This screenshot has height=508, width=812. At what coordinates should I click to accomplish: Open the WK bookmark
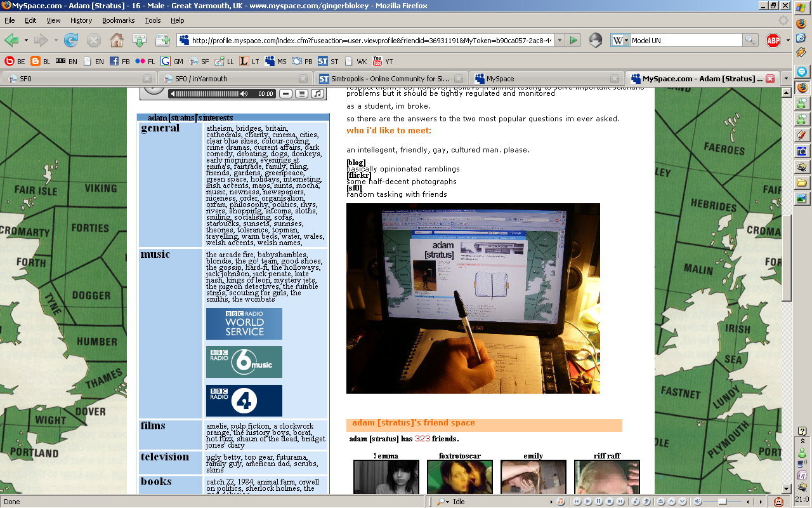tap(356, 61)
